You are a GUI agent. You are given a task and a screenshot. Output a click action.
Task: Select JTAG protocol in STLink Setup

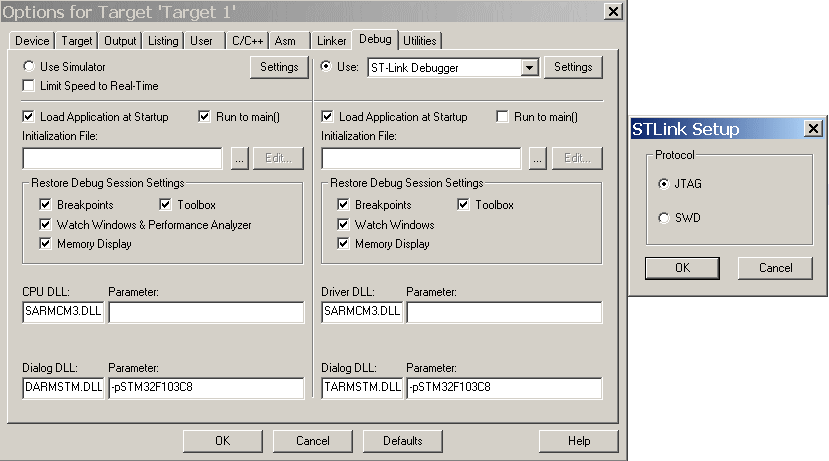[x=664, y=183]
